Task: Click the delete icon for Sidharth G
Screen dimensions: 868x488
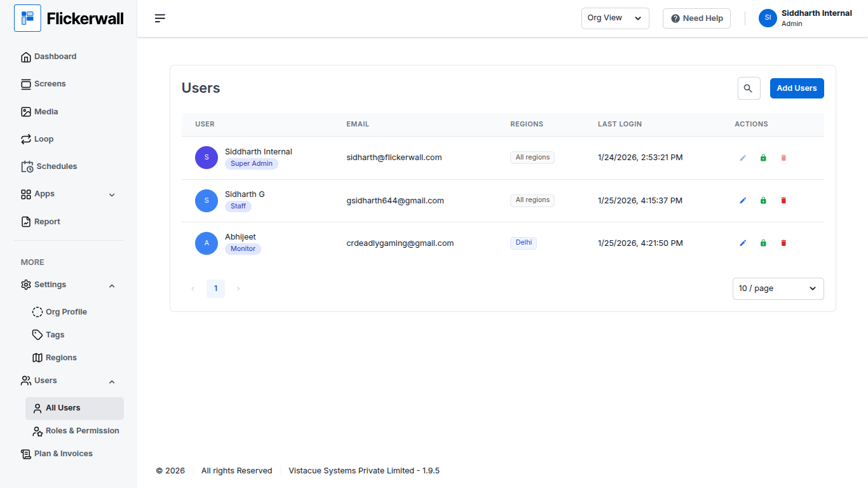Action: 783,200
